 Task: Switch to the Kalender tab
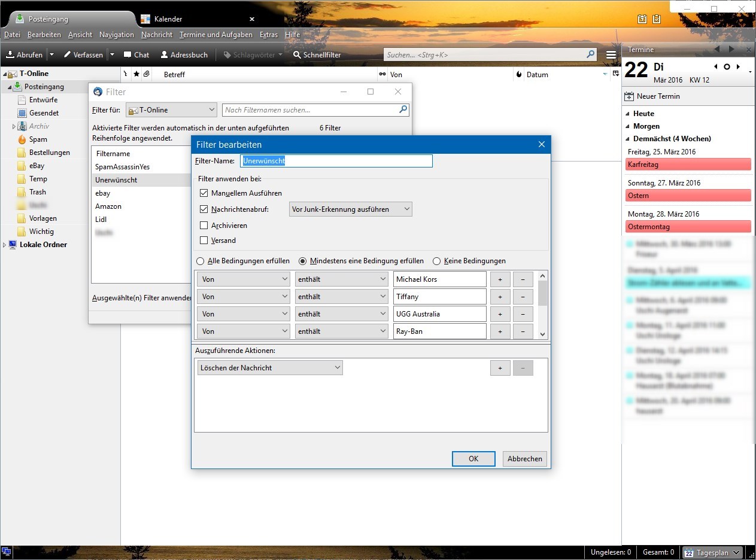click(168, 19)
